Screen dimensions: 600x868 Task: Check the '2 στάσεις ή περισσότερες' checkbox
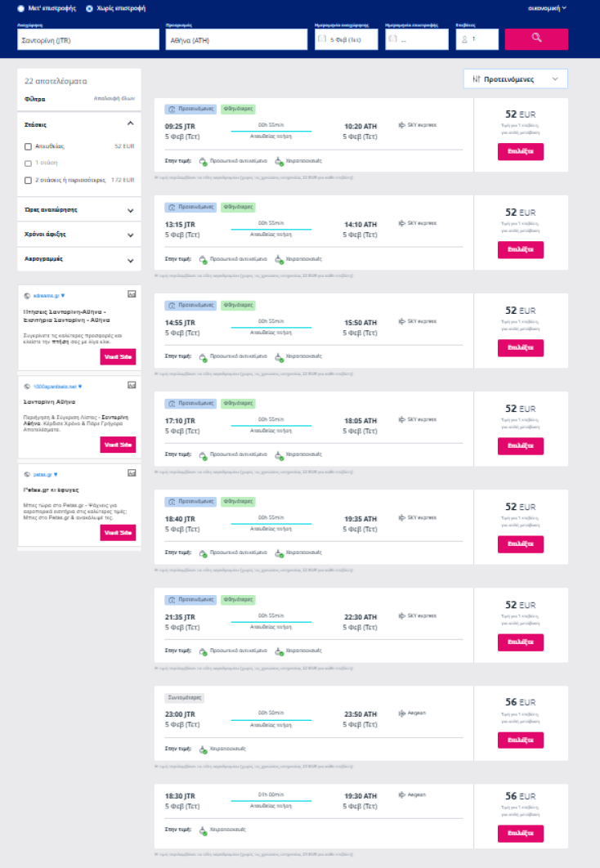29,180
